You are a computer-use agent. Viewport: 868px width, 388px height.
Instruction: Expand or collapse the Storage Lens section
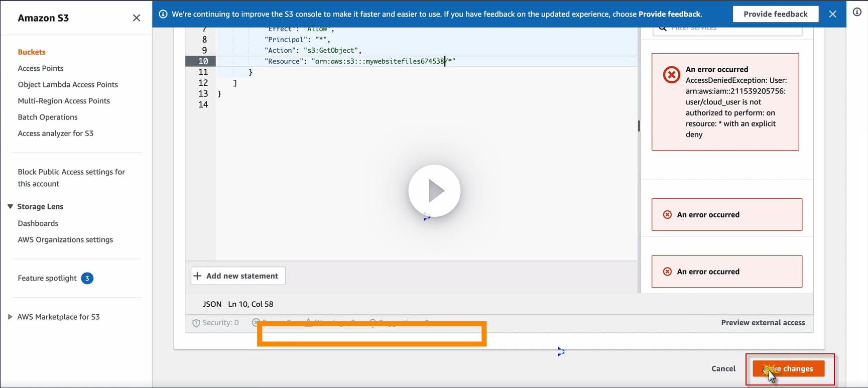coord(10,206)
